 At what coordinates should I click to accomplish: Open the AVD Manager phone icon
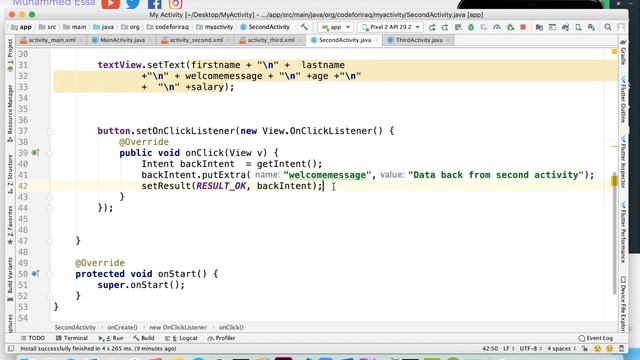click(x=578, y=27)
